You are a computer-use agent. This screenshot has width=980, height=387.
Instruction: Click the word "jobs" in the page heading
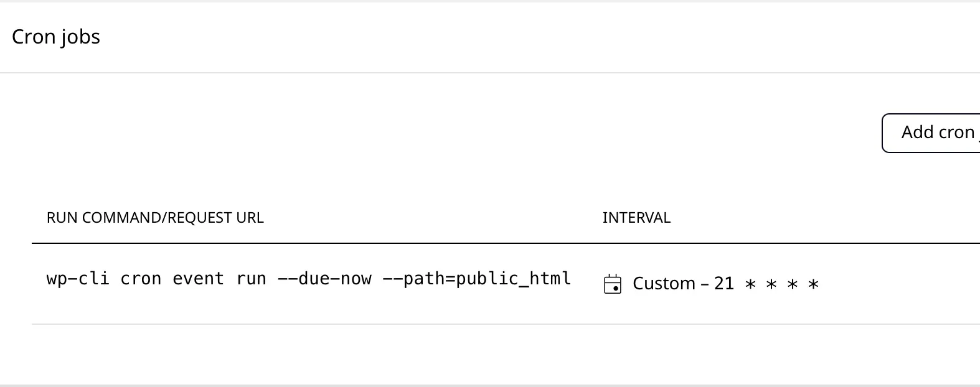pos(80,37)
